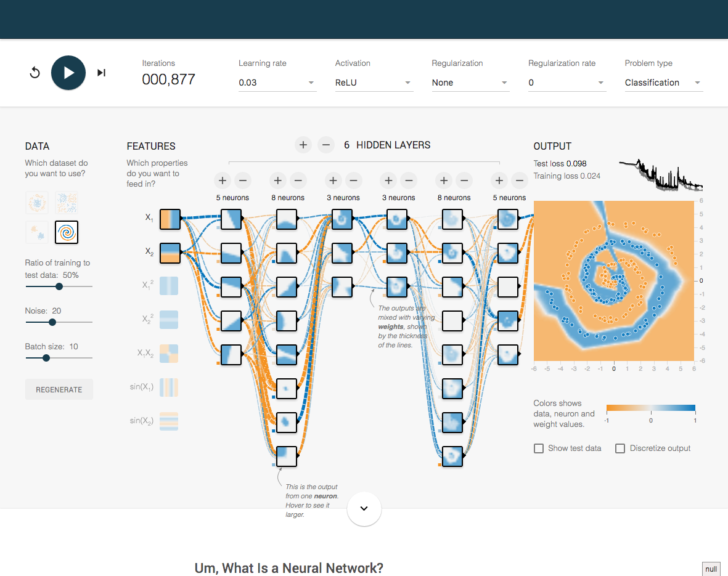Select the spiral dataset thumbnail
This screenshot has height=576, width=728.
67,232
